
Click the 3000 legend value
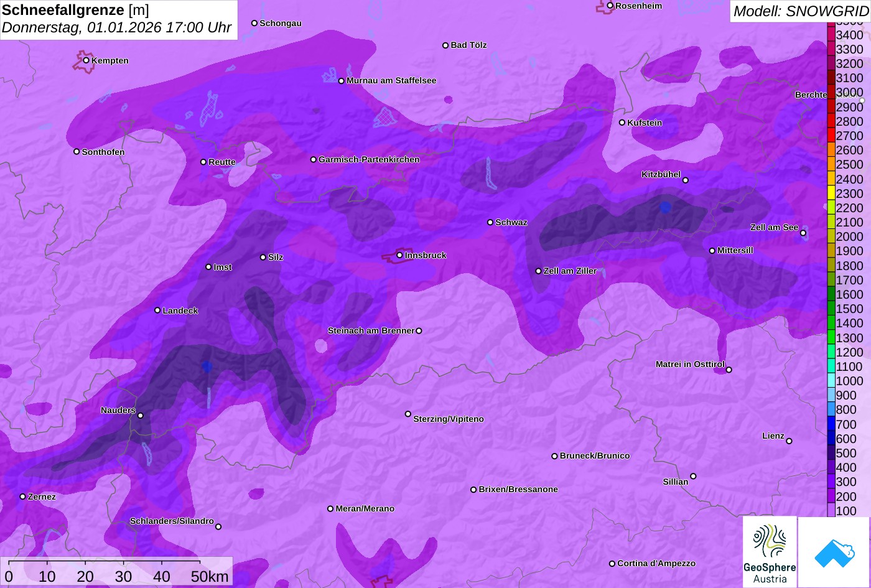tap(850, 92)
